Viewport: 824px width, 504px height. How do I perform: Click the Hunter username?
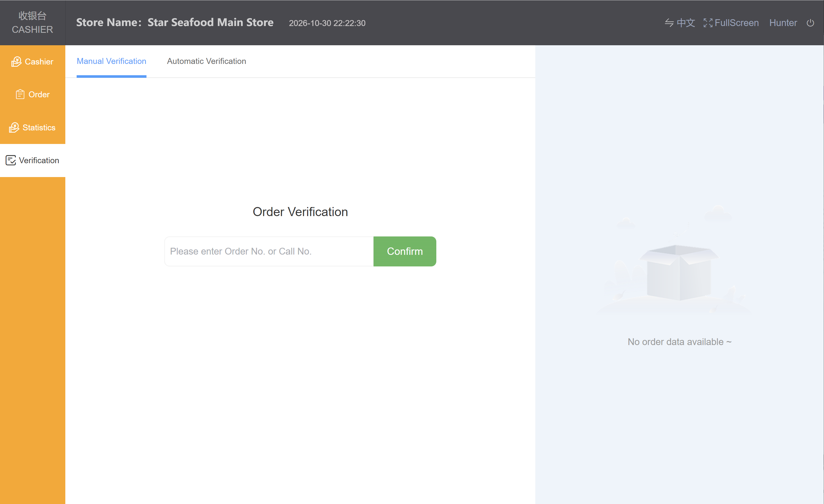click(x=783, y=23)
